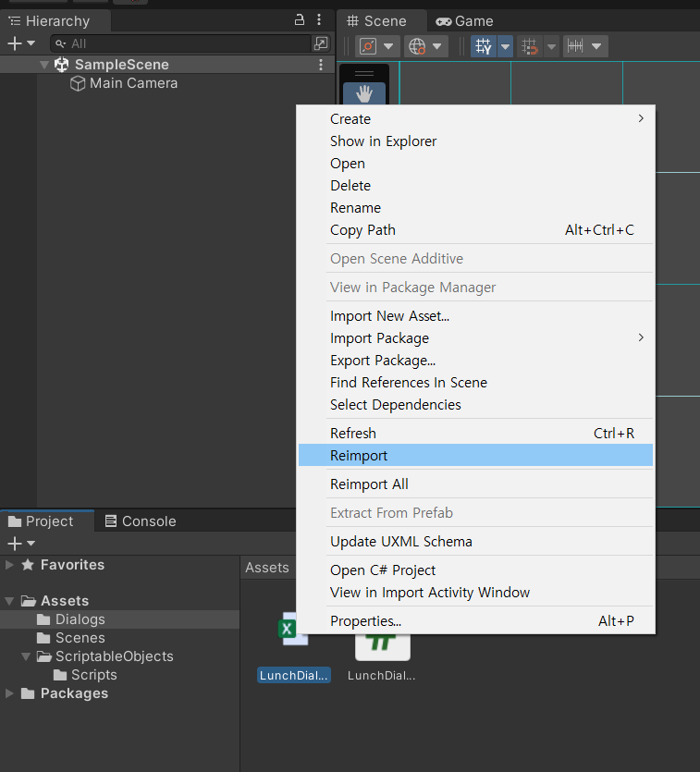Choose Find References In Scene
Viewport: 700px width, 772px height.
point(475,383)
